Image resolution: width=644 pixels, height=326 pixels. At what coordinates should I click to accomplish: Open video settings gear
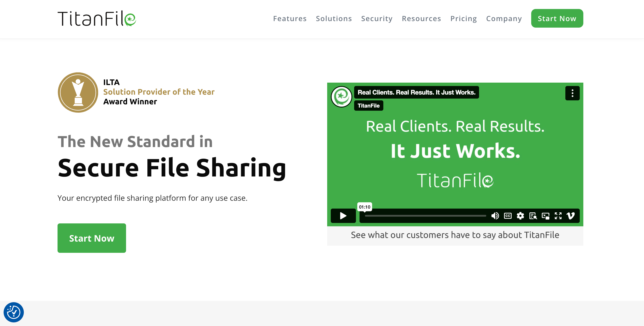click(x=520, y=216)
